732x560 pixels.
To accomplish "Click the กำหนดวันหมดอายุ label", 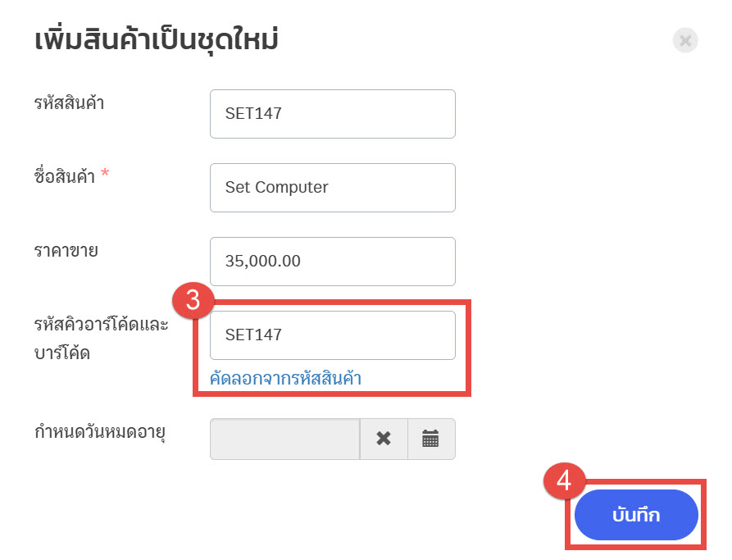I will 100,432.
